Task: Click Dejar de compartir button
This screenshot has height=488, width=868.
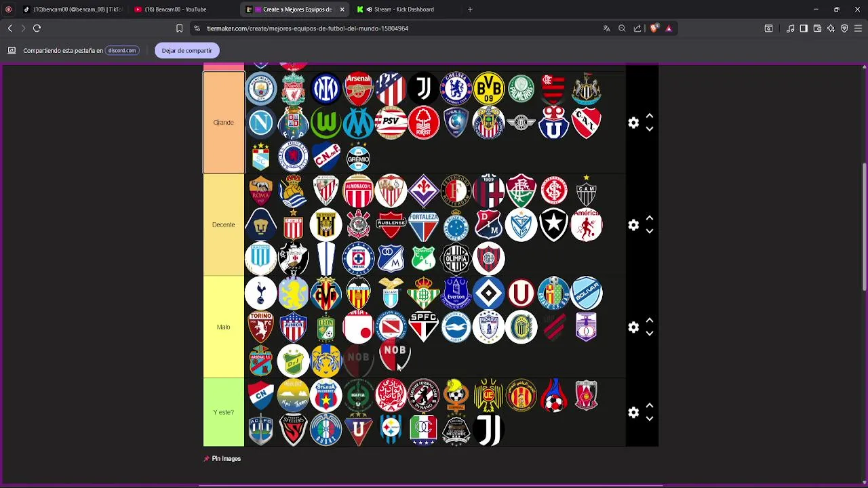Action: coord(186,50)
